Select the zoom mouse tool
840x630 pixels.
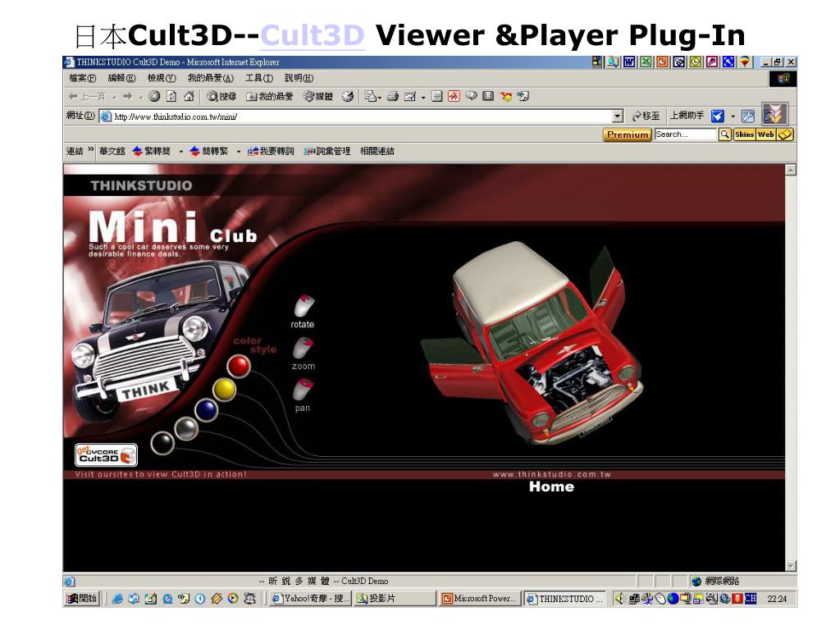pyautogui.click(x=304, y=354)
